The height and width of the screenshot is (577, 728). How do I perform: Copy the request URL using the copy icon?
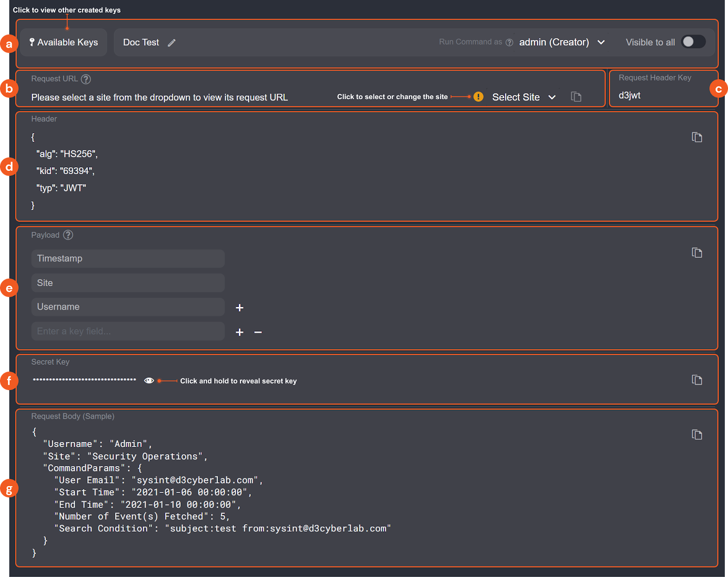point(576,97)
